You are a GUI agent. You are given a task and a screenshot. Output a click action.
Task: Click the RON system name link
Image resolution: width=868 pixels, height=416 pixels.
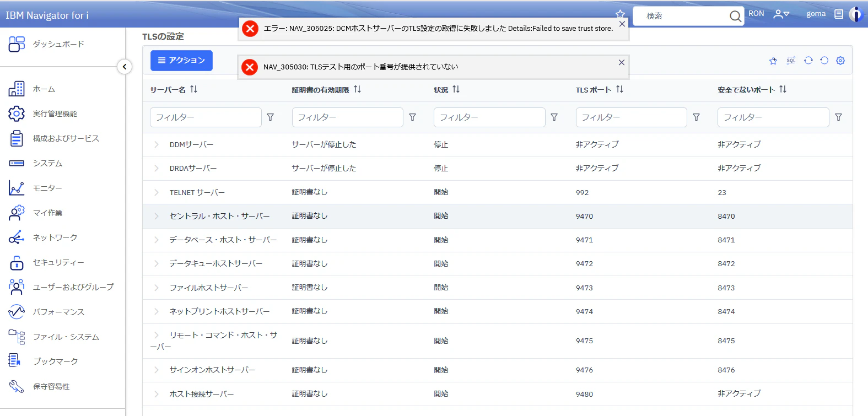[x=756, y=14]
